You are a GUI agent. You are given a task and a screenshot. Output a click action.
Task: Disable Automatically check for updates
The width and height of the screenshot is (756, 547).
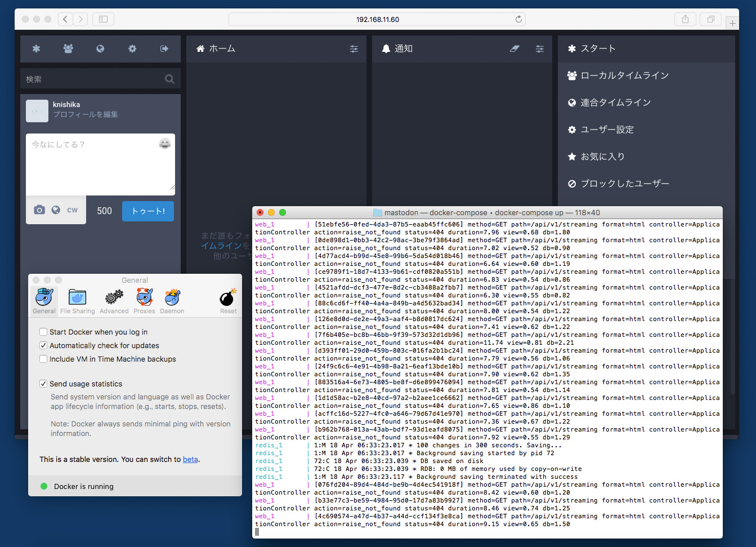click(43, 345)
